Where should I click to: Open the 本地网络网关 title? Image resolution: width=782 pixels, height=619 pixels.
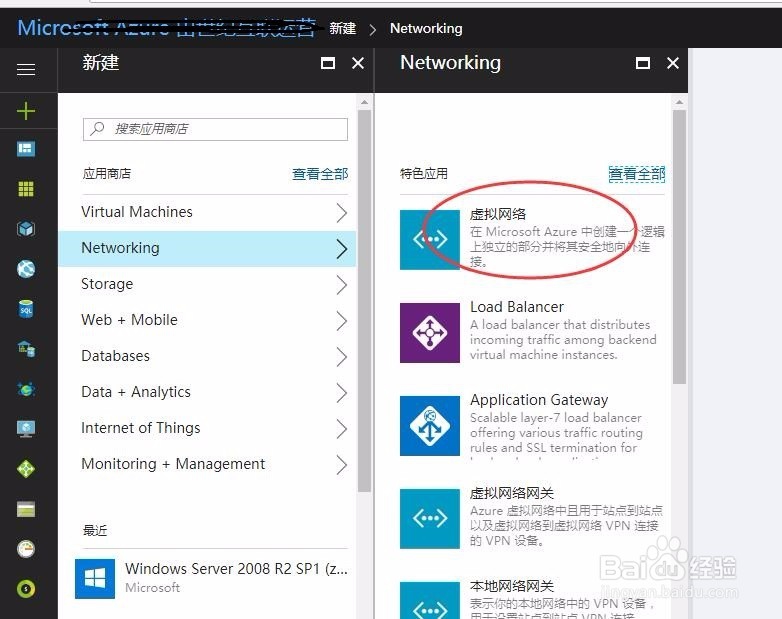pyautogui.click(x=512, y=586)
